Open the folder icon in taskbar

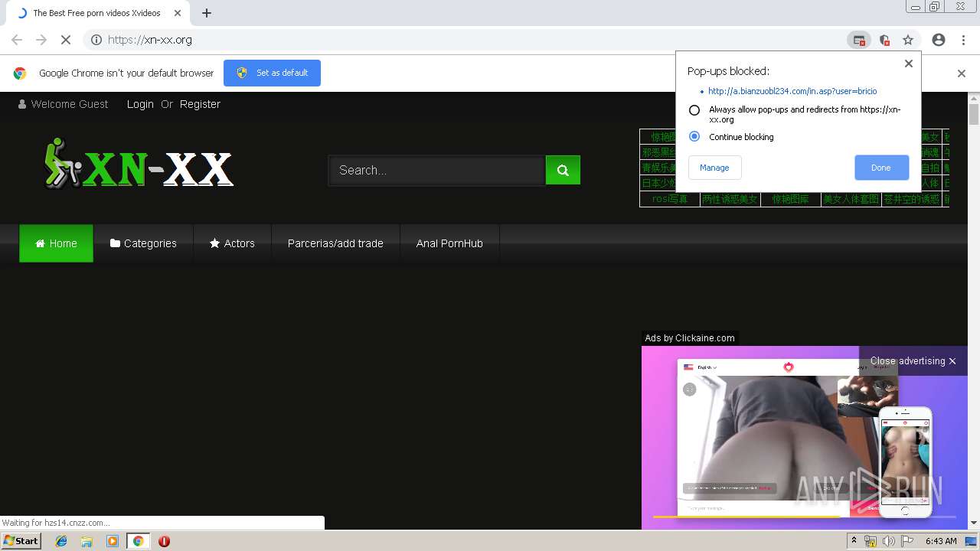(87, 541)
